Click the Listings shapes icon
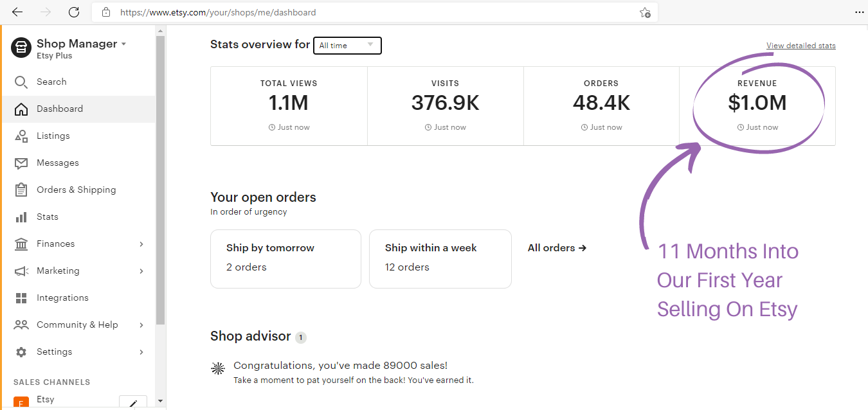 (21, 136)
